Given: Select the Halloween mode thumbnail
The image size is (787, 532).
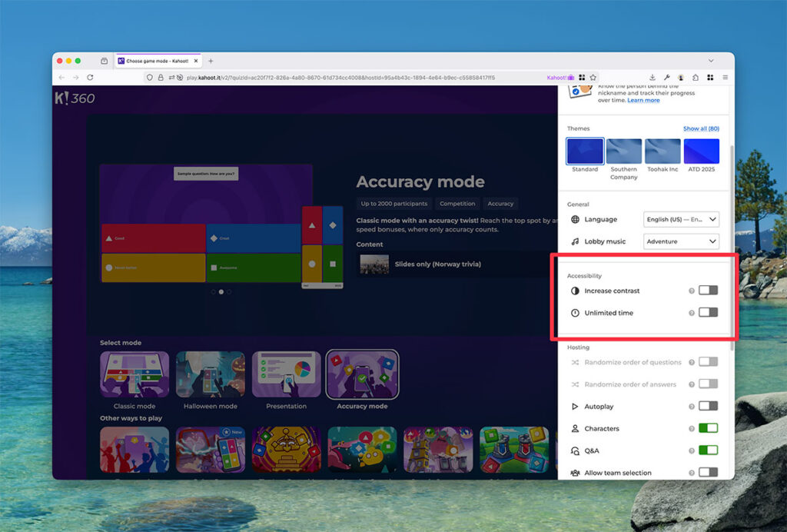Looking at the screenshot, I should tap(210, 375).
